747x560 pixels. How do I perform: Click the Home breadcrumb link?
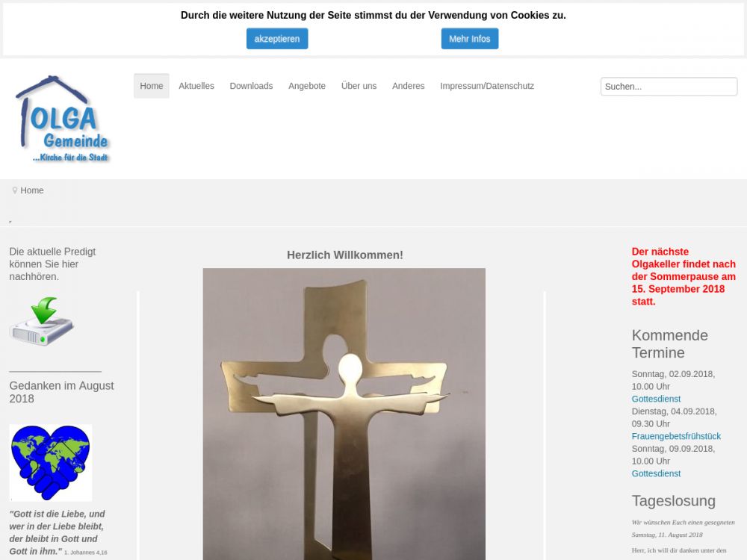(32, 190)
